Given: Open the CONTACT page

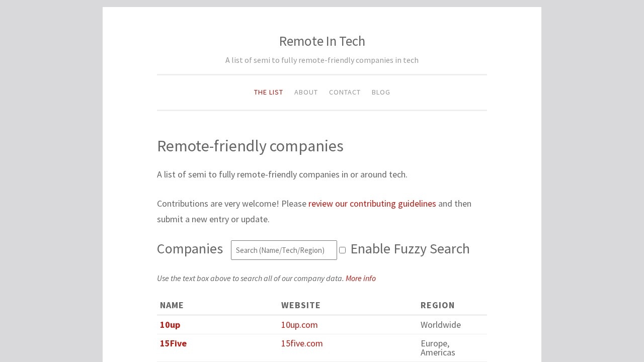Looking at the screenshot, I should [x=345, y=92].
